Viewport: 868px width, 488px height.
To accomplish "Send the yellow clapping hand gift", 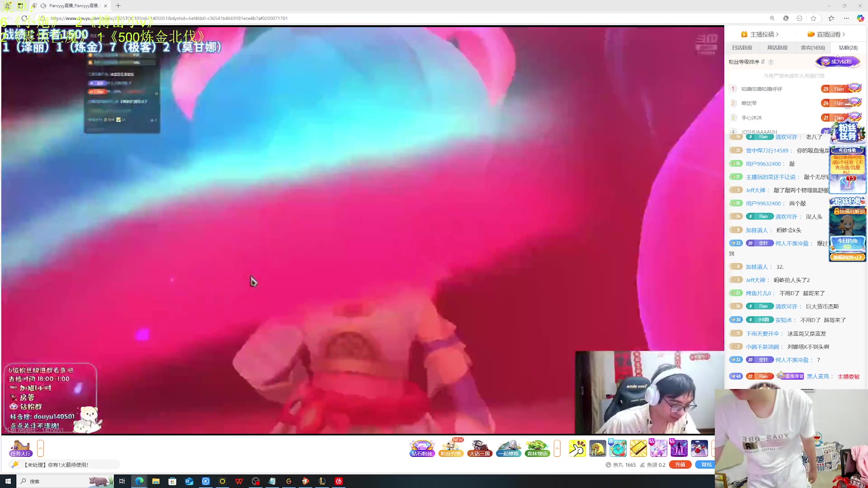I will coord(577,448).
